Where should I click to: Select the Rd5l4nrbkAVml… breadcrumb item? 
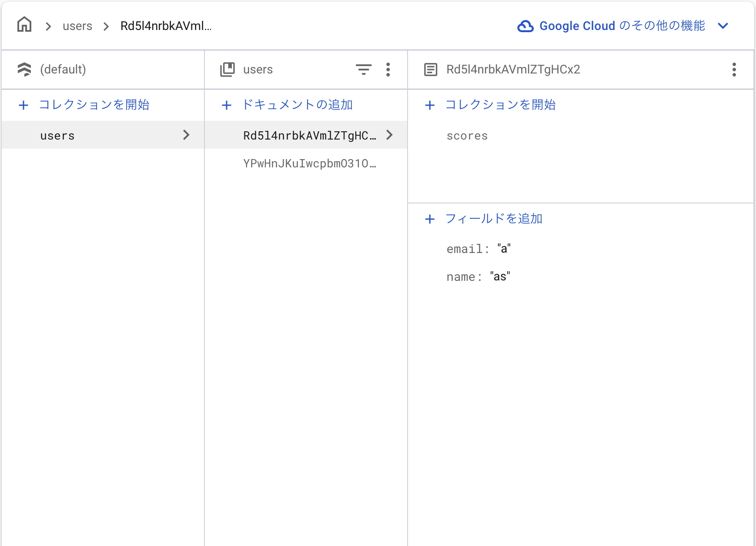(166, 26)
